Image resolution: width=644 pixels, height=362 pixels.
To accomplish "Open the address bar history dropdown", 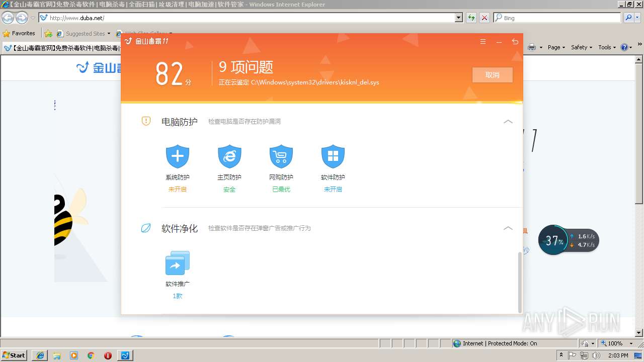I will [x=458, y=18].
